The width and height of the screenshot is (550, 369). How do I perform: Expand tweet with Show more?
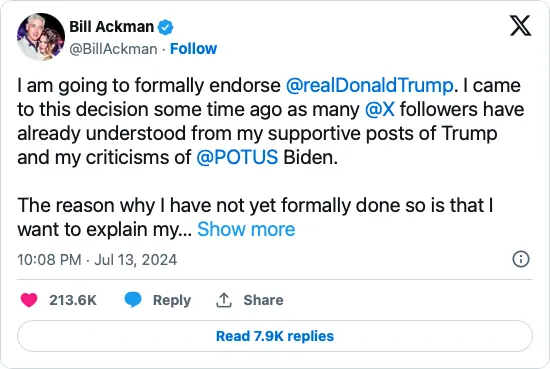tap(246, 229)
